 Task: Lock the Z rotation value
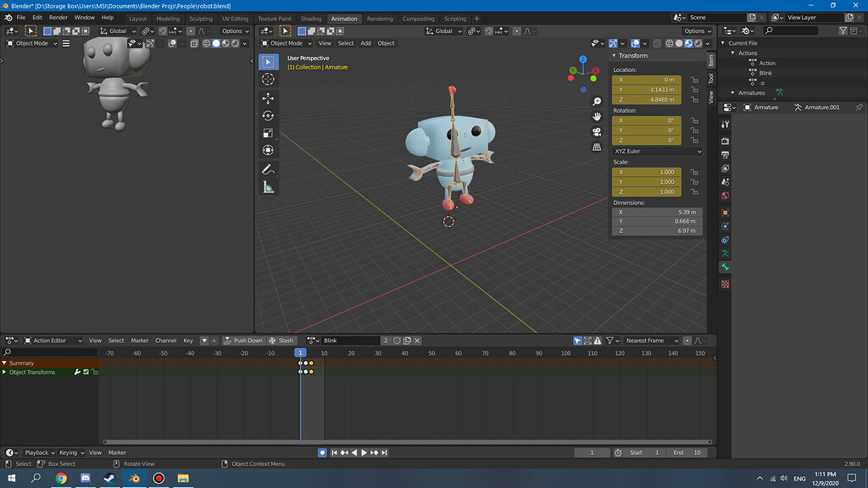click(x=694, y=140)
